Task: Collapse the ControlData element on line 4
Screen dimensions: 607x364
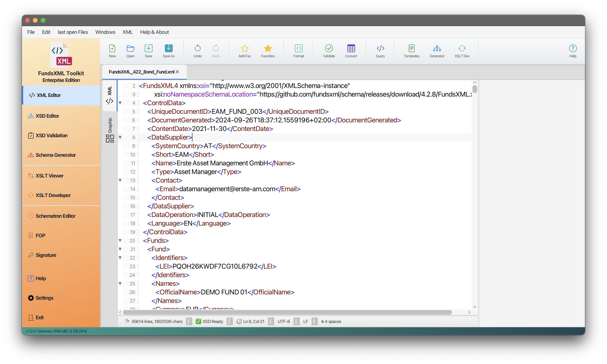Action: click(x=120, y=103)
